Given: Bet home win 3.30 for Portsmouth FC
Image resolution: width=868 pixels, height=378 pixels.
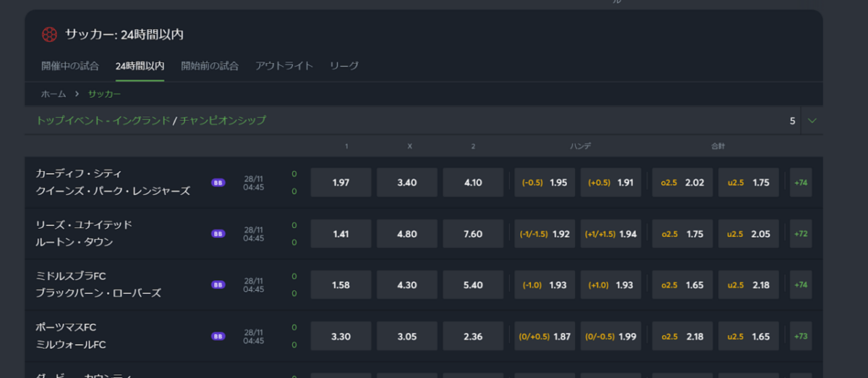Looking at the screenshot, I should pyautogui.click(x=341, y=336).
